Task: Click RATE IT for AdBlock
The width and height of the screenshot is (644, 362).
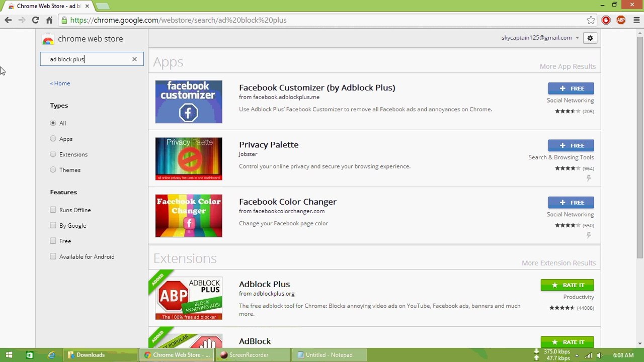Action: tap(568, 342)
